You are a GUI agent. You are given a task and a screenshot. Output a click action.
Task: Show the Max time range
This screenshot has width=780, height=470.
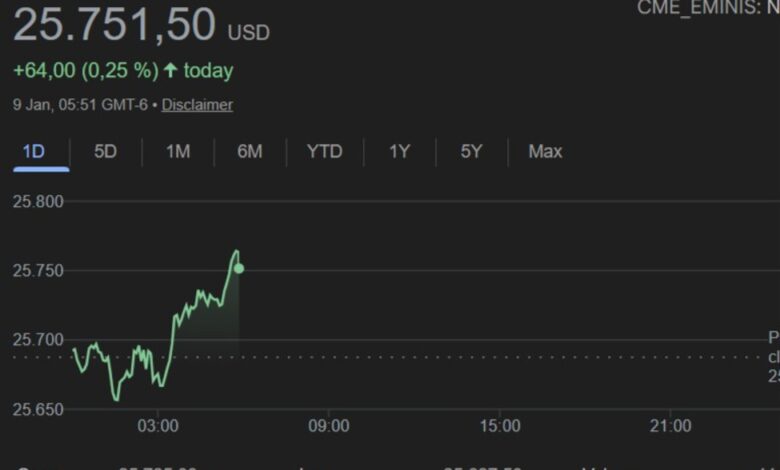545,152
